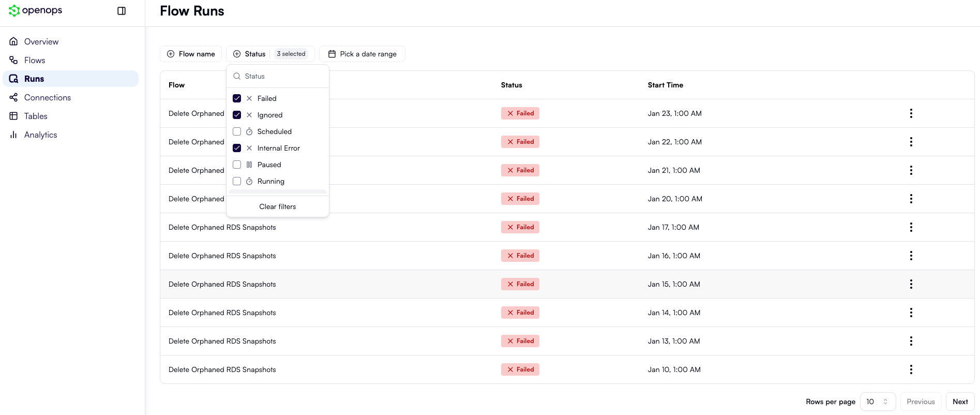The height and width of the screenshot is (415, 980).
Task: Toggle the Status filter dropdown
Action: (x=270, y=54)
